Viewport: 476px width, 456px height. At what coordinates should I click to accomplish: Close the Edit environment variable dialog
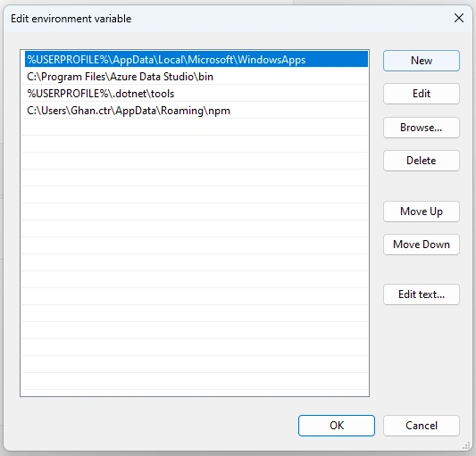point(459,18)
